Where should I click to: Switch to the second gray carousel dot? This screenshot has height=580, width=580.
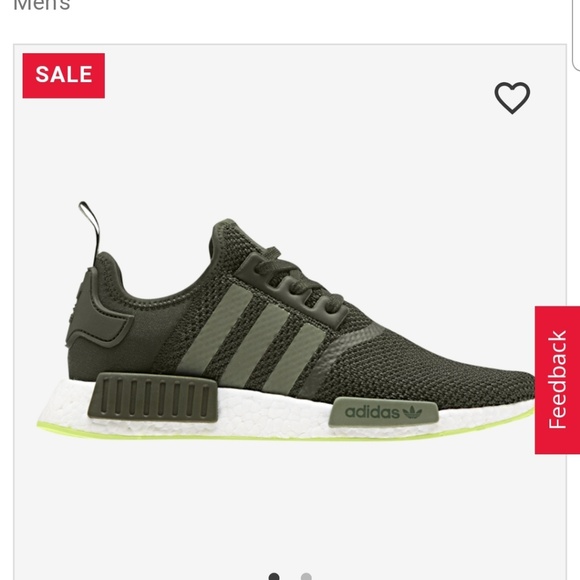click(306, 576)
